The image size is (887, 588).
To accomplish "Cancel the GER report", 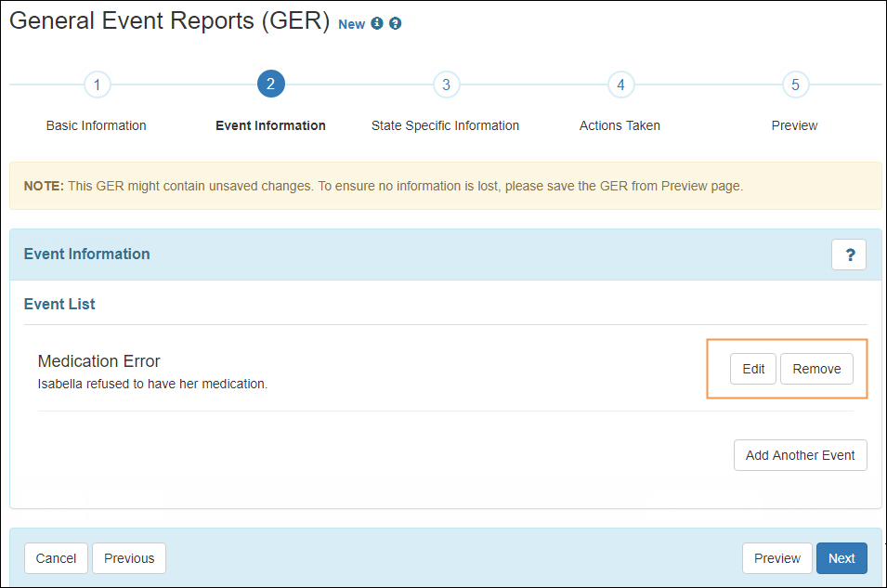I will 56,558.
